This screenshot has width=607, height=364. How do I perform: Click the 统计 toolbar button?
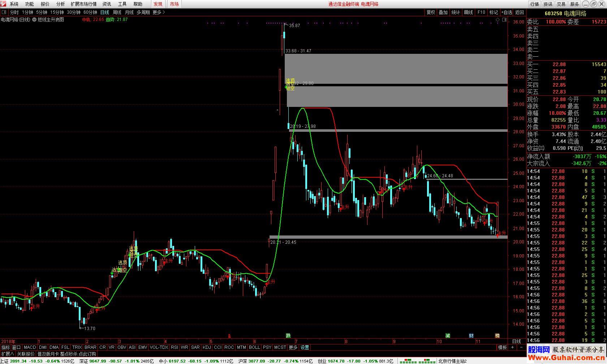click(x=456, y=12)
